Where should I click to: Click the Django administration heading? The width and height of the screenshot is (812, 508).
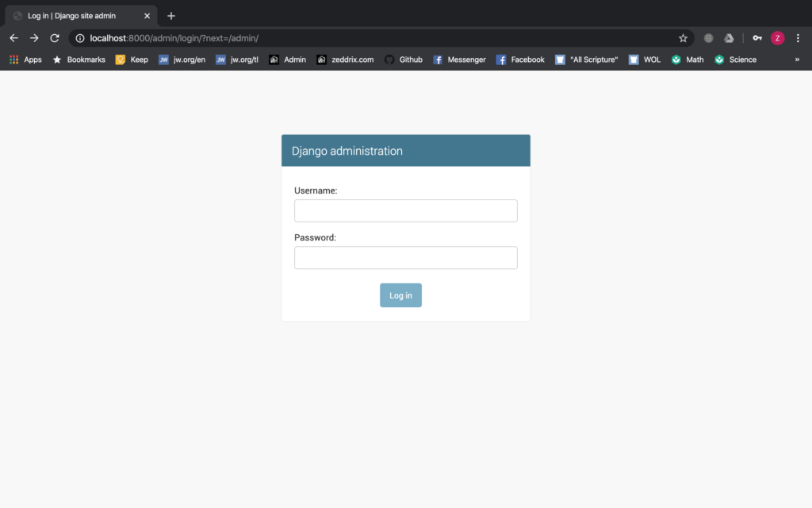347,151
